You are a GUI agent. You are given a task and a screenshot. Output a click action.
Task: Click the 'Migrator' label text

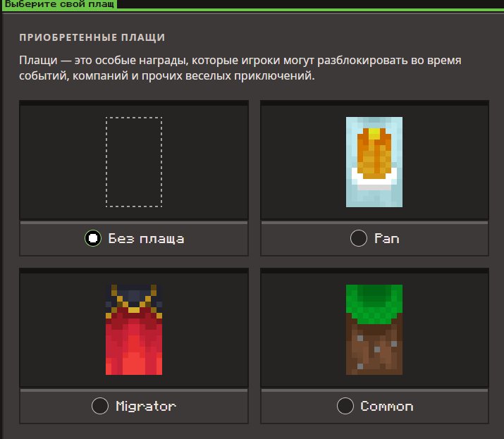(x=146, y=406)
